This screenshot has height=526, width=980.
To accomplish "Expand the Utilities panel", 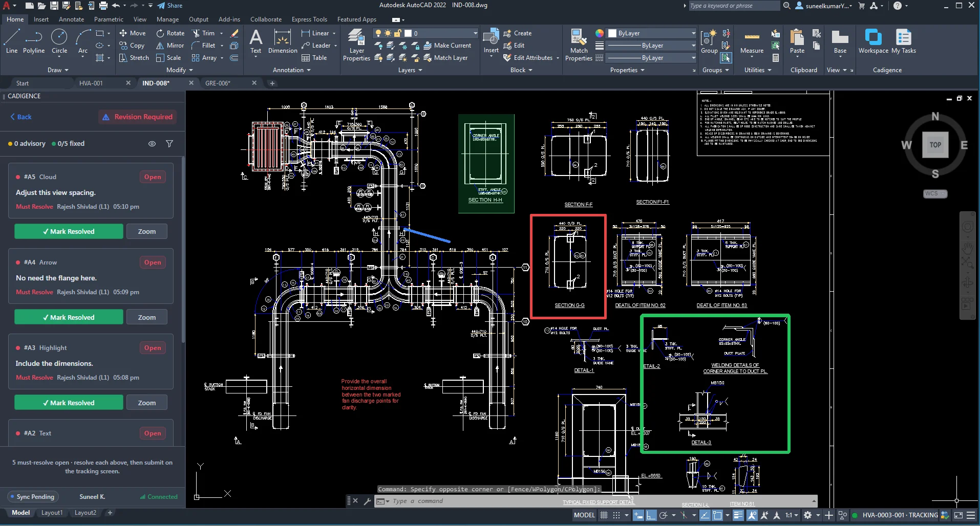I will point(758,70).
